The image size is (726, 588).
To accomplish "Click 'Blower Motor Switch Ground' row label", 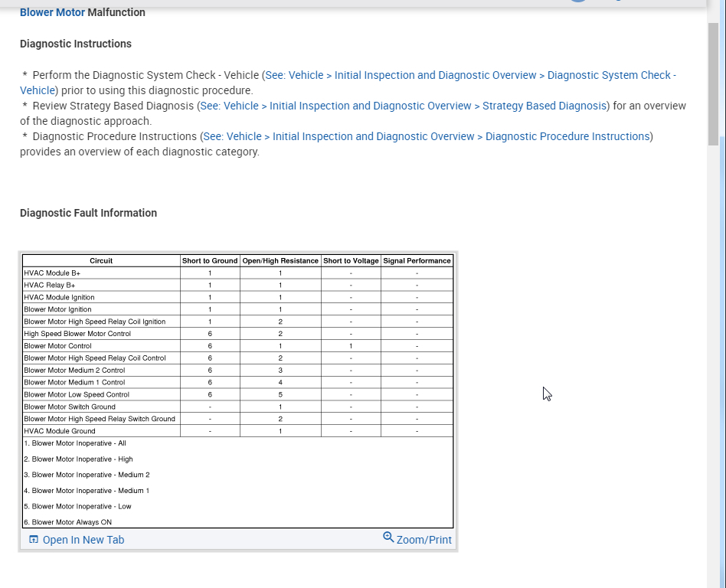I will tap(70, 407).
